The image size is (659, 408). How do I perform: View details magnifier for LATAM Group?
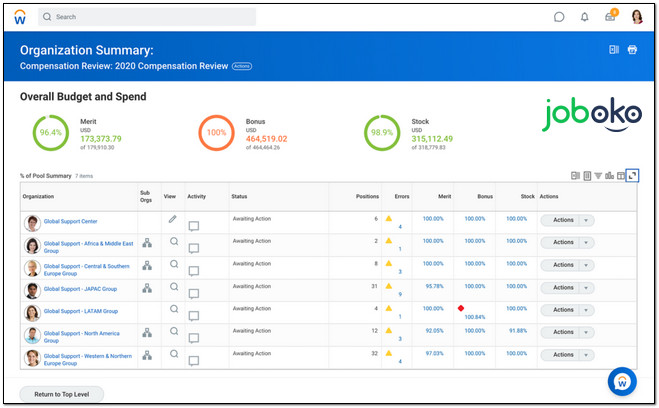click(173, 309)
